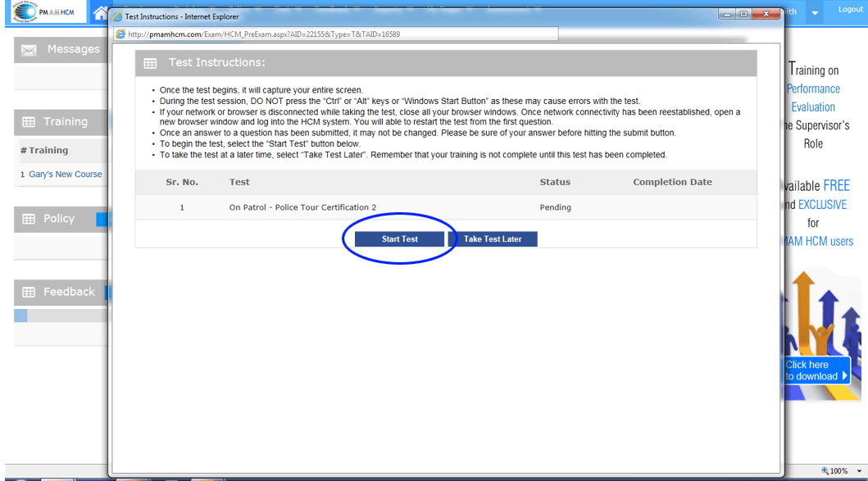Click the Completion Date column header
Image resolution: width=868 pixels, height=481 pixels.
click(673, 182)
